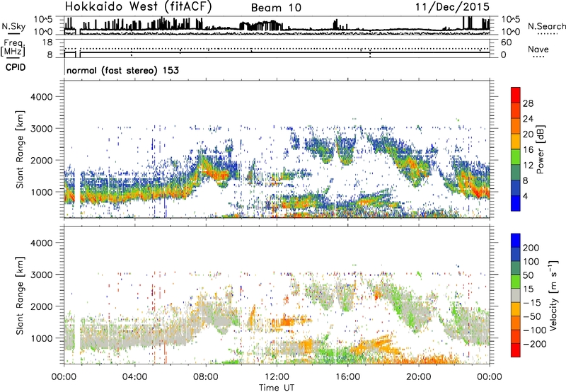Screen dimensions: 566x392
Task: Click the 'Velocity [m s⁻¹]' colour bar title
Action: 553,295
